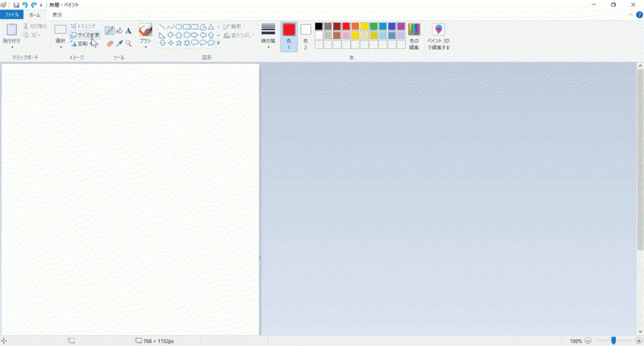Choose the Diamond shape

(170, 35)
